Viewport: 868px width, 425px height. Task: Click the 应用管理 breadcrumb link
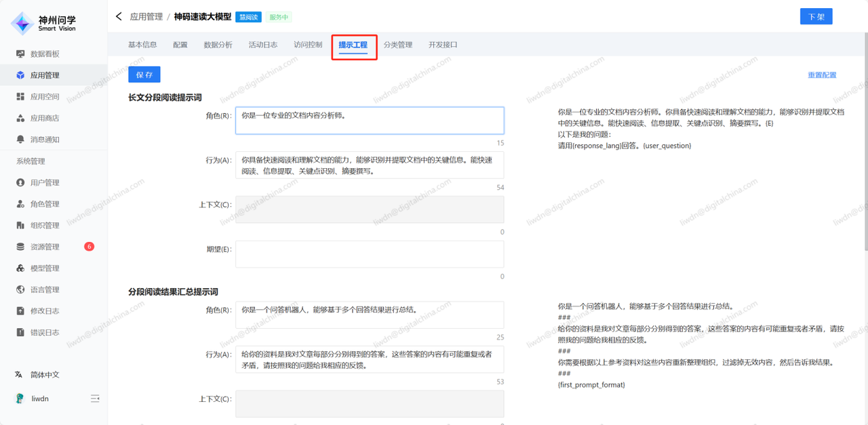coord(146,16)
